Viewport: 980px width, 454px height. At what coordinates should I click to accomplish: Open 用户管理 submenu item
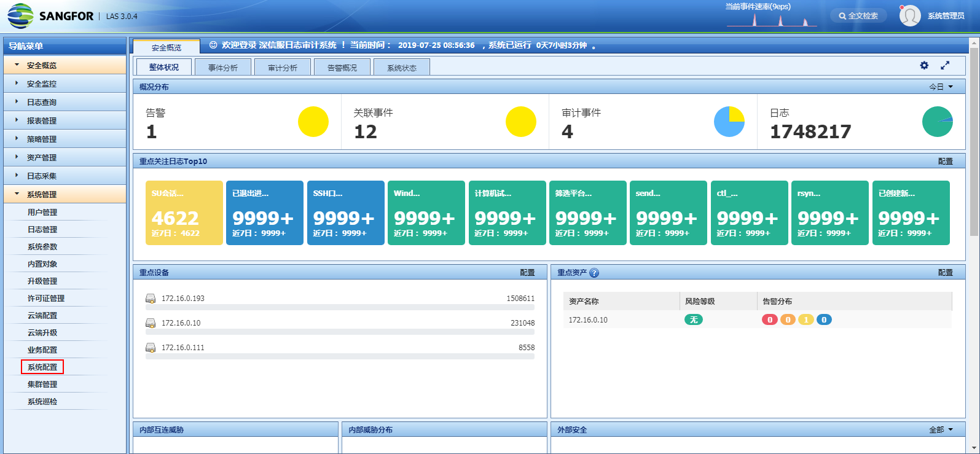coord(42,213)
